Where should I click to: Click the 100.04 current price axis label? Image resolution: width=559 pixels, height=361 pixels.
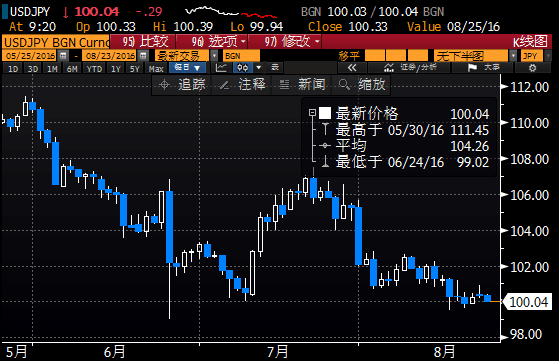click(528, 302)
